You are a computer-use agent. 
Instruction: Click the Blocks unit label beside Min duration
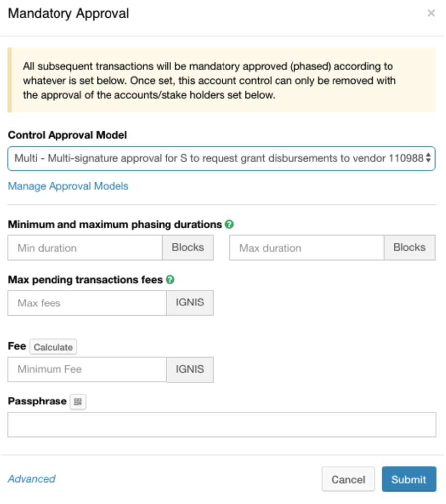187,248
